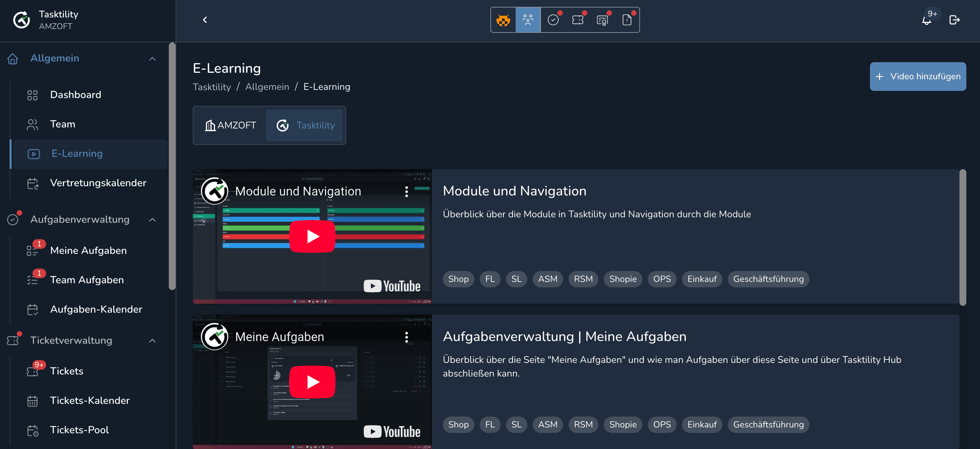This screenshot has width=980, height=449.
Task: Play the Meine Aufgaben YouTube video
Action: (x=312, y=382)
